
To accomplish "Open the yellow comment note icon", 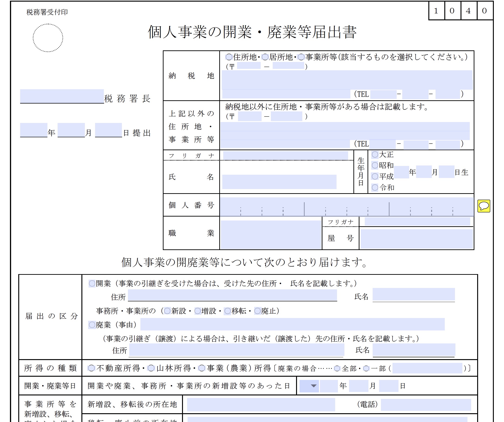I will tap(484, 206).
